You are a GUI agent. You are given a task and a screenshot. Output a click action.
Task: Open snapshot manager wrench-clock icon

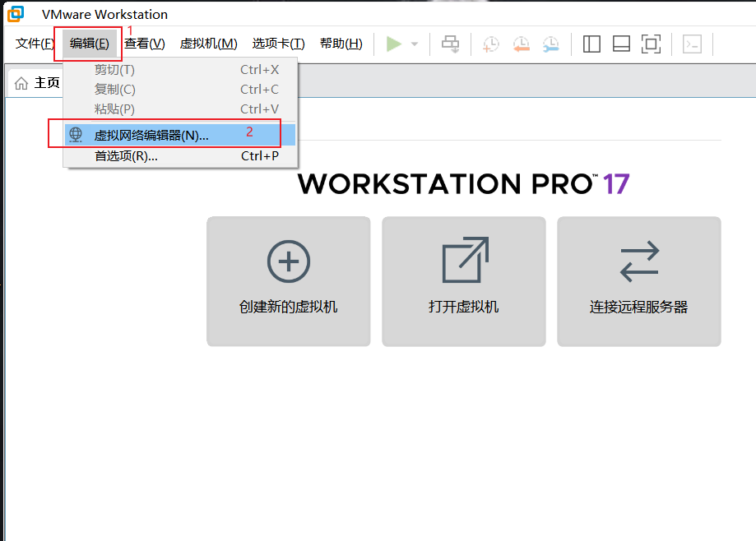[x=550, y=44]
